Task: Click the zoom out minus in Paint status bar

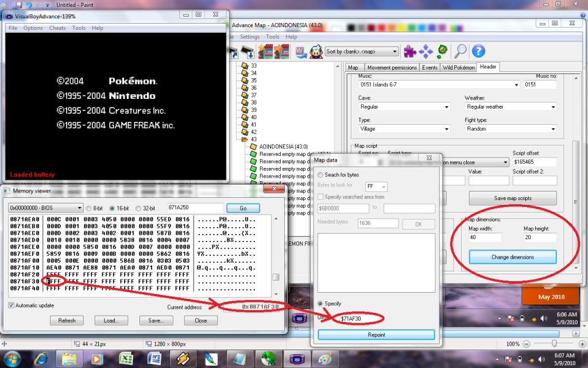Action: pyautogui.click(x=526, y=344)
